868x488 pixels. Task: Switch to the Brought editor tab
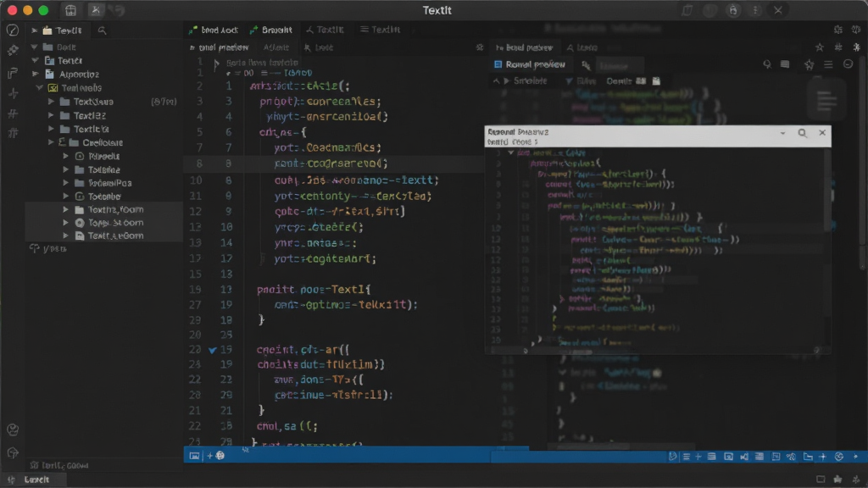click(x=270, y=30)
